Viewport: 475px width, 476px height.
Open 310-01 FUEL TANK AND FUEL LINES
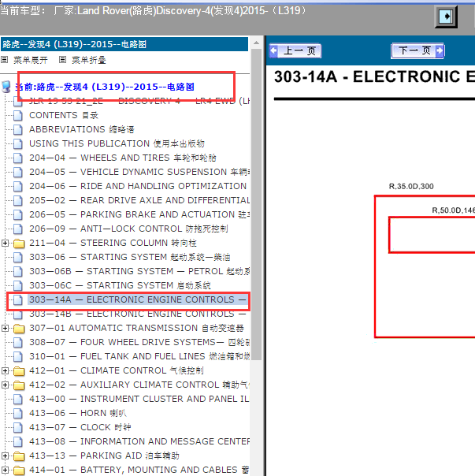pos(139,356)
